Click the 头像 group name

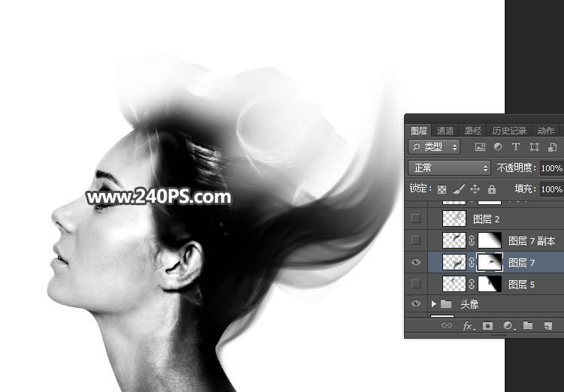point(469,305)
